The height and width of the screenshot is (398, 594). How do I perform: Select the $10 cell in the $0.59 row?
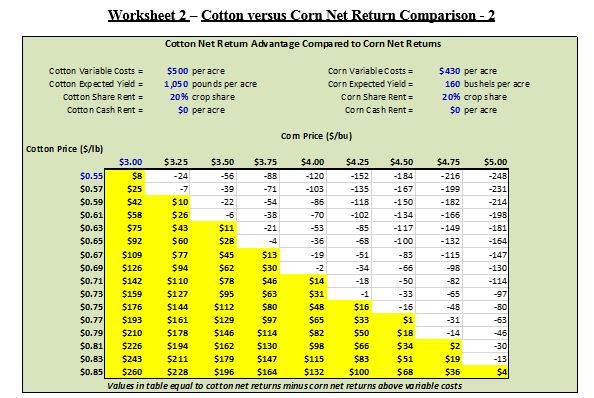coord(167,202)
